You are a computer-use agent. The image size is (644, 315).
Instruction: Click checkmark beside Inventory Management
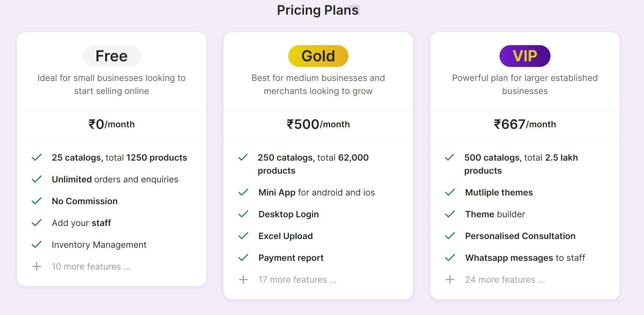(37, 245)
